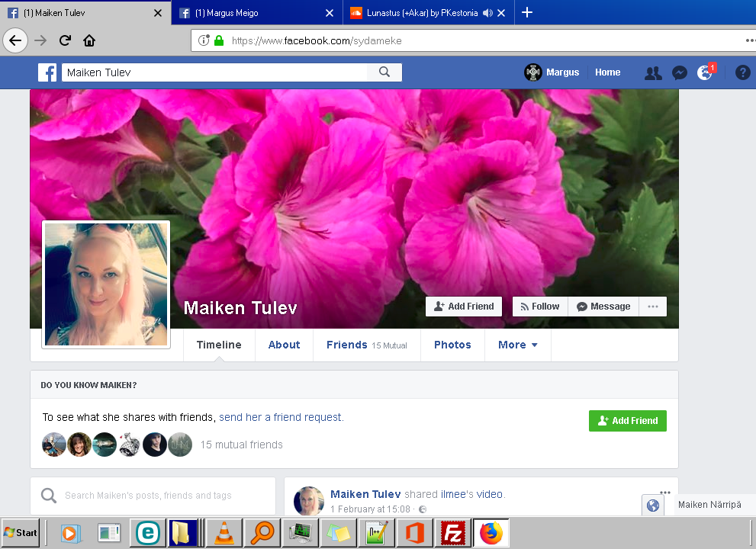Image resolution: width=756 pixels, height=549 pixels.
Task: Click the green Add Friend button
Action: 628,421
